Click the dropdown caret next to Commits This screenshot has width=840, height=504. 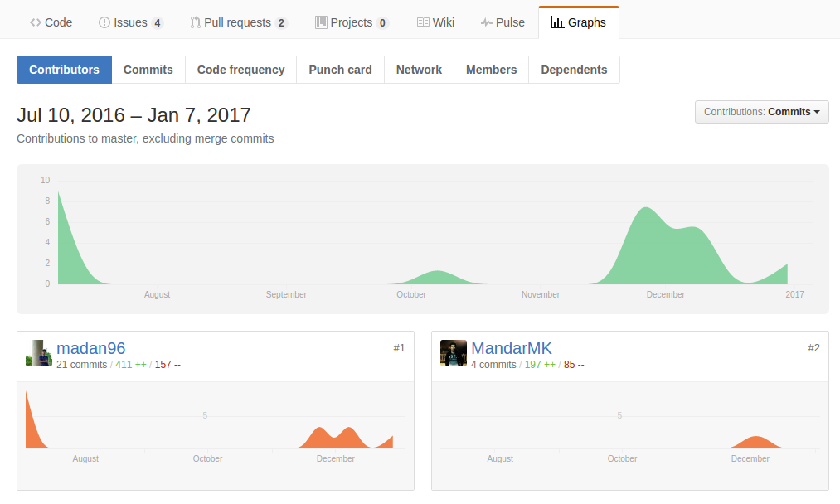click(818, 111)
